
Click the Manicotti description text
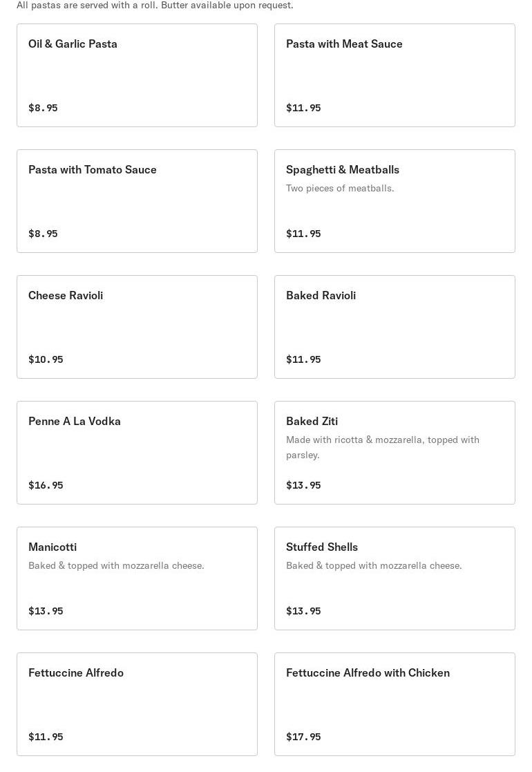click(116, 565)
